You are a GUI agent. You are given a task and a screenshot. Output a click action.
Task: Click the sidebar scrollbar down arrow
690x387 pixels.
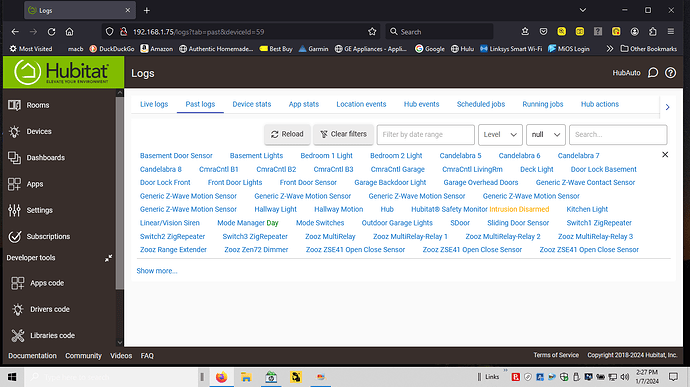point(120,342)
